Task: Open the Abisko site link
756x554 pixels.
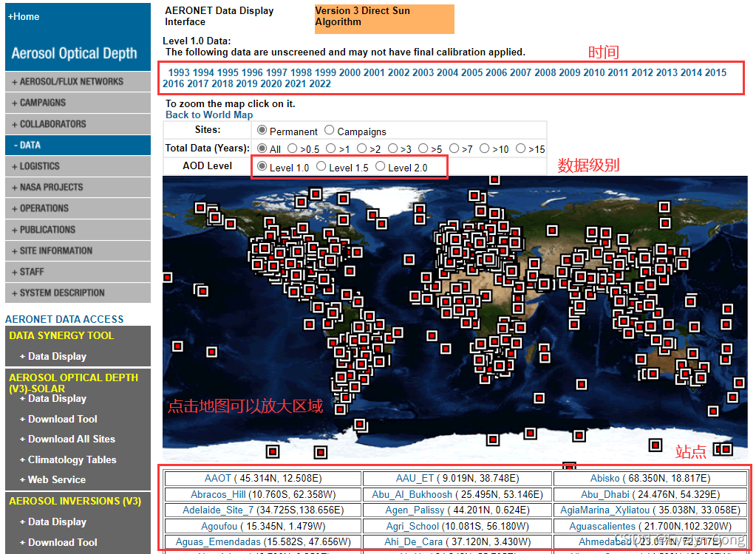Action: coord(605,479)
